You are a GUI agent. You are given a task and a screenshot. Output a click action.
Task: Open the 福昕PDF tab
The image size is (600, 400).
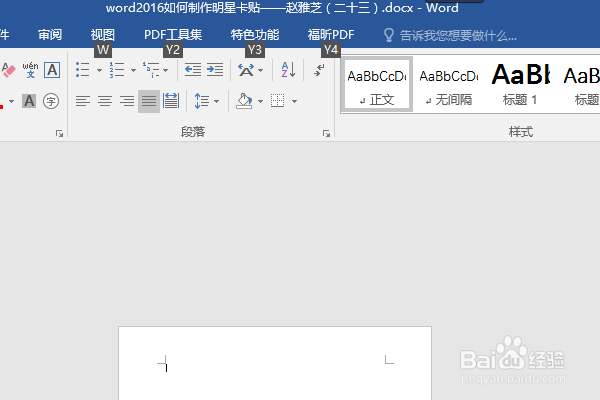click(x=331, y=35)
